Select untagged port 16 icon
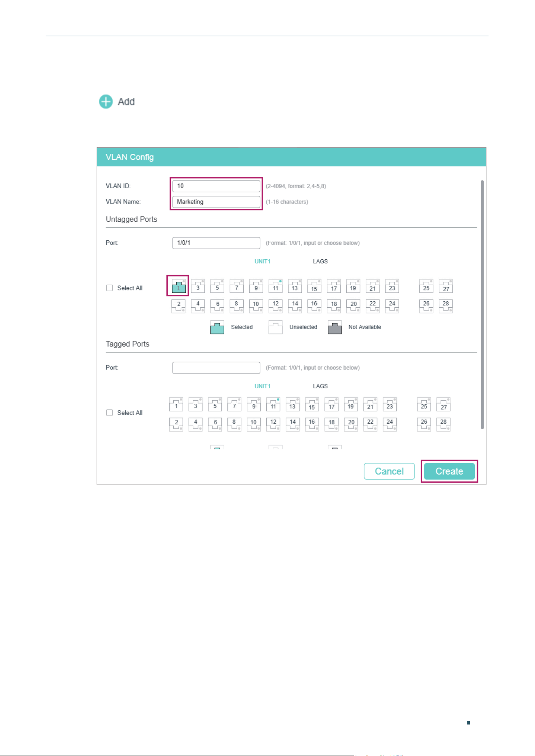The image size is (535, 756). [314, 306]
